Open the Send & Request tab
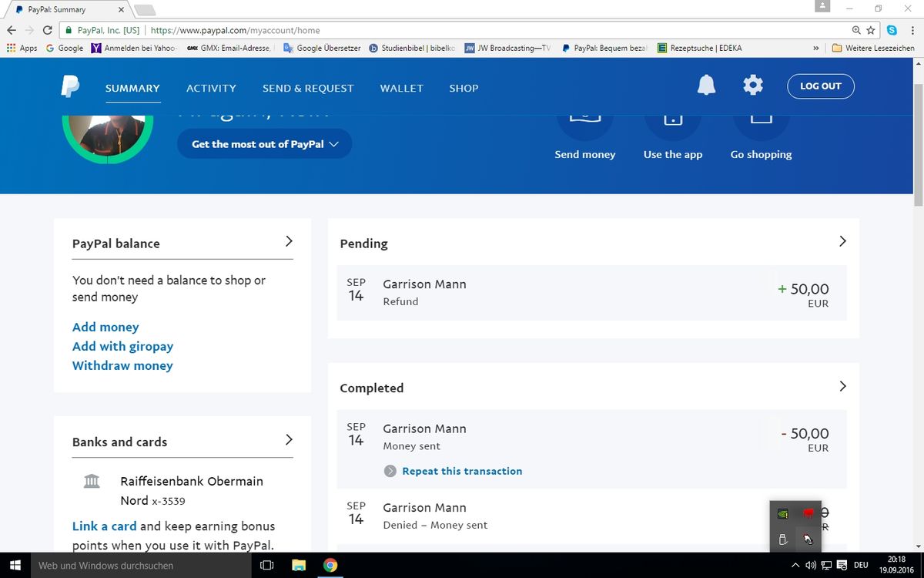This screenshot has height=578, width=924. [x=308, y=88]
